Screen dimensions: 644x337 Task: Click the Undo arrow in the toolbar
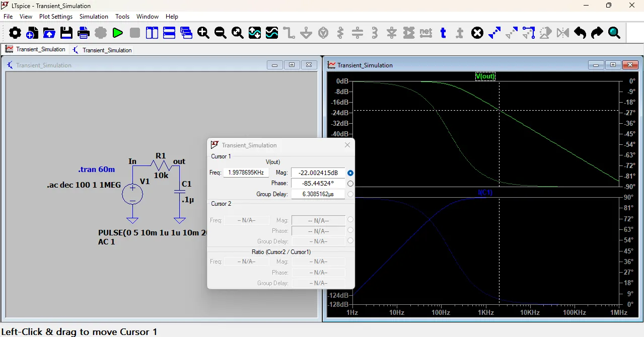(580, 33)
